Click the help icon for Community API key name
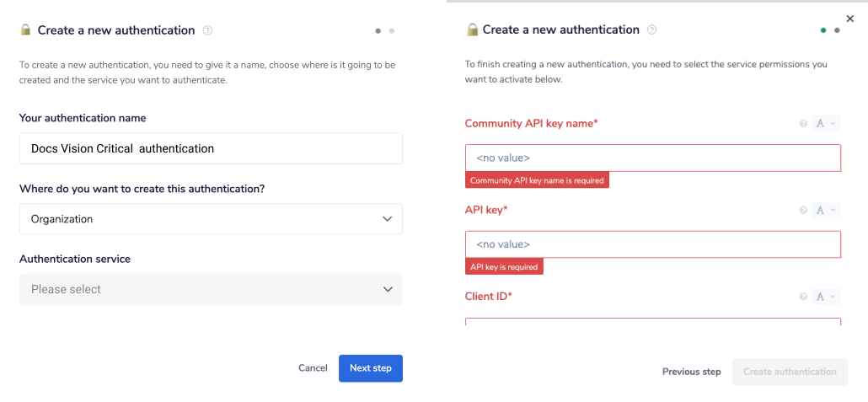Screen dimensions: 868x402 coord(803,124)
